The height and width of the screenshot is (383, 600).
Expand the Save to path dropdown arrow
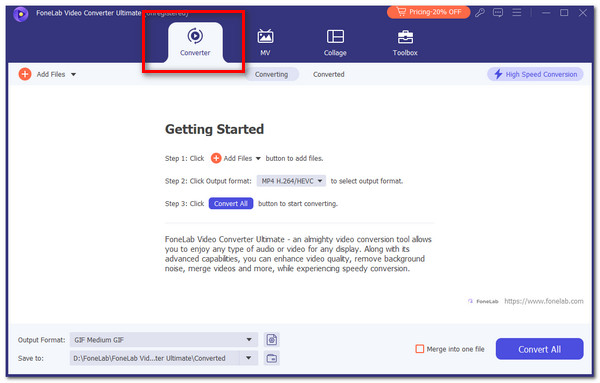coord(249,359)
